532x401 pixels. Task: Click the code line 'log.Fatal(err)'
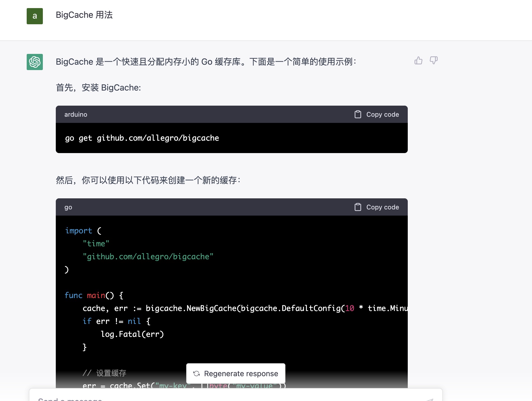[132, 334]
